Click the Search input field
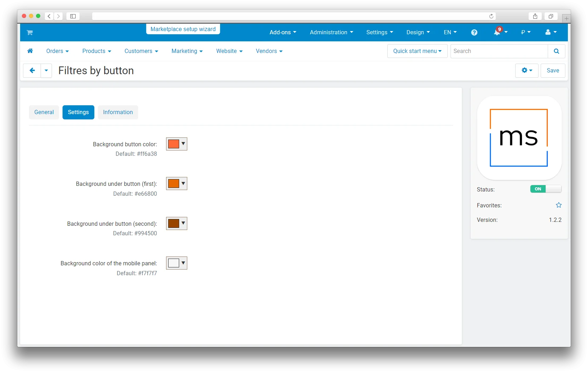 499,51
